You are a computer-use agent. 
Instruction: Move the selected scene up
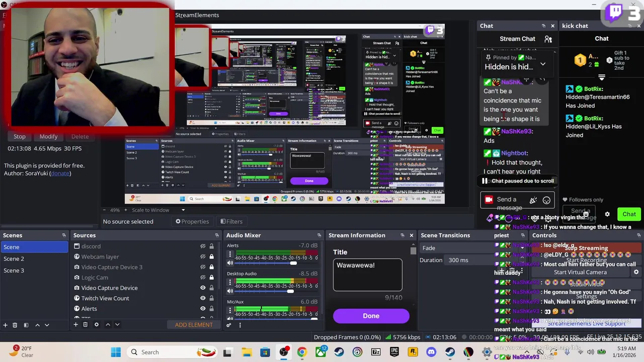pos(37,325)
